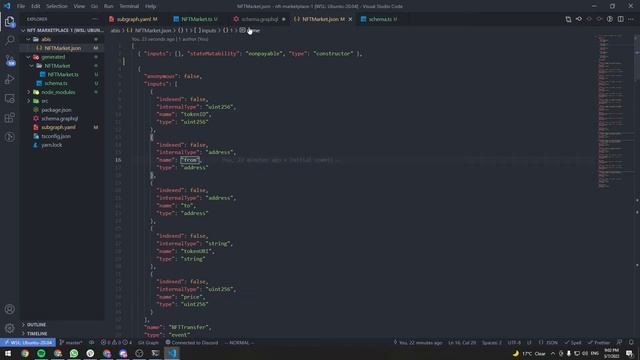This screenshot has height=360, width=640.
Task: Open the Source Control view icon
Action: pyautogui.click(x=9, y=60)
